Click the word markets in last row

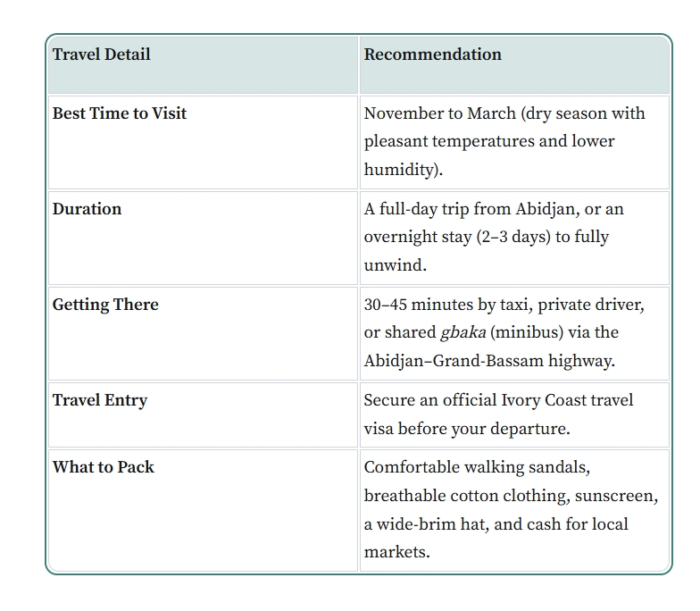396,552
